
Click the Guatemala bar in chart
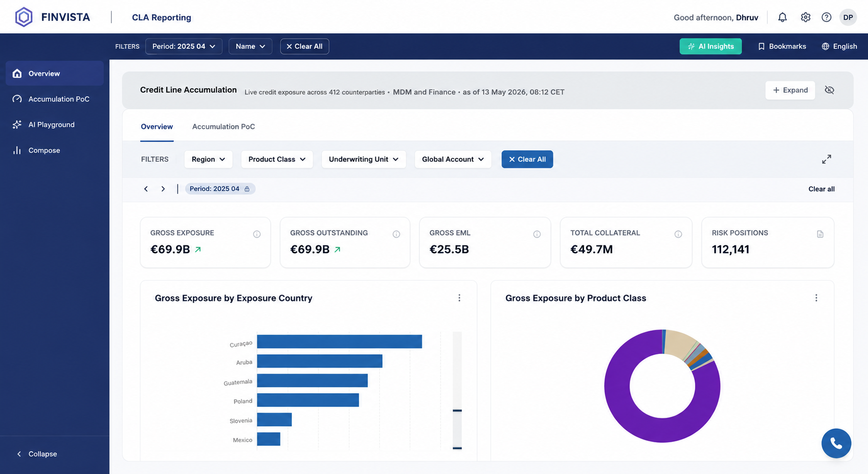313,380
